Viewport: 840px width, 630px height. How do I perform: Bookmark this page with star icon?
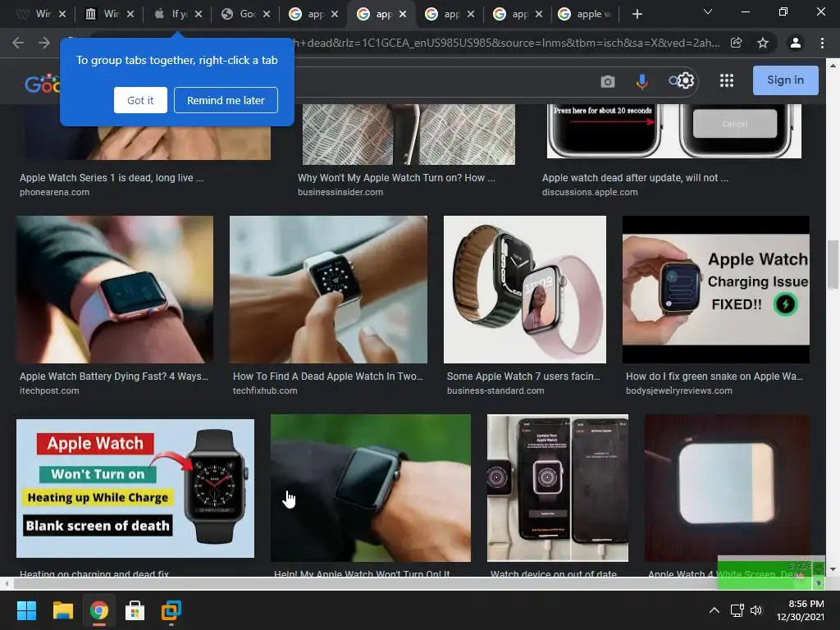click(763, 43)
